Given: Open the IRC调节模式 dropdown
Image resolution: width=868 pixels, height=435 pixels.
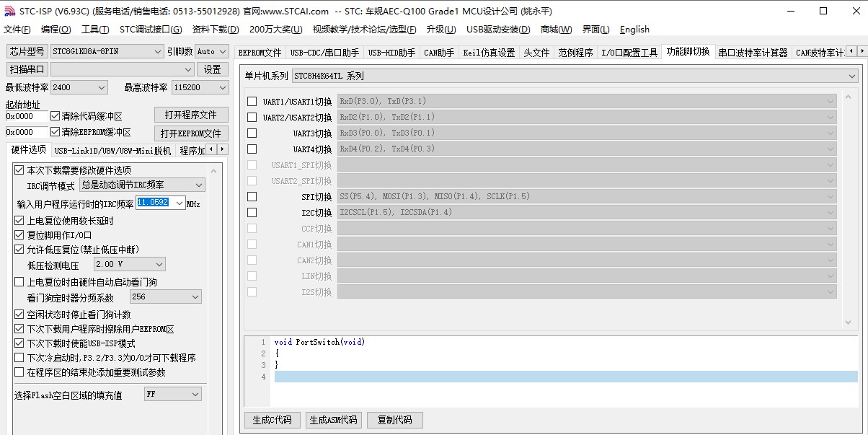Looking at the screenshot, I should pos(143,185).
